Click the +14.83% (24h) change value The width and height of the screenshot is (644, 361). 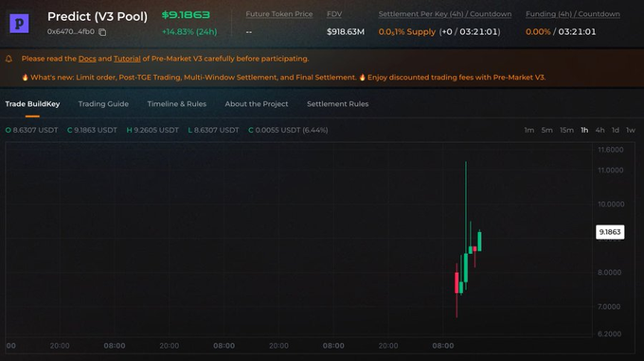pyautogui.click(x=189, y=32)
